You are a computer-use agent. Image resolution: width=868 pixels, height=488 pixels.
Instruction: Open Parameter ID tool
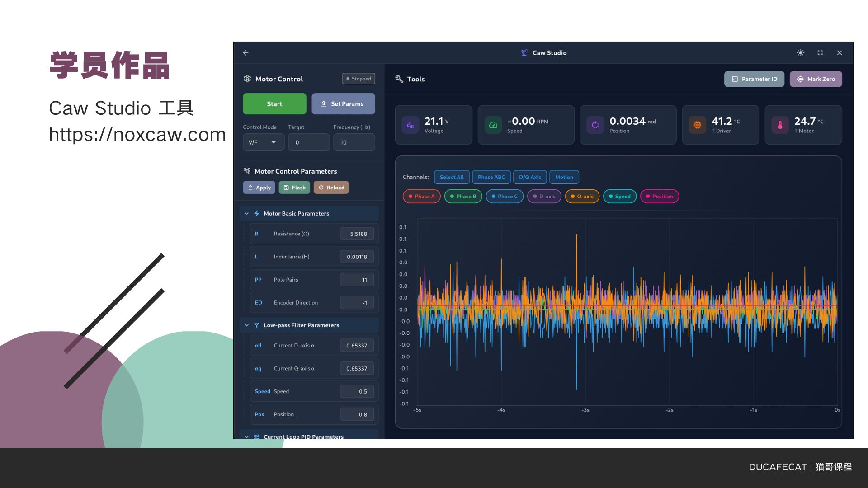755,79
